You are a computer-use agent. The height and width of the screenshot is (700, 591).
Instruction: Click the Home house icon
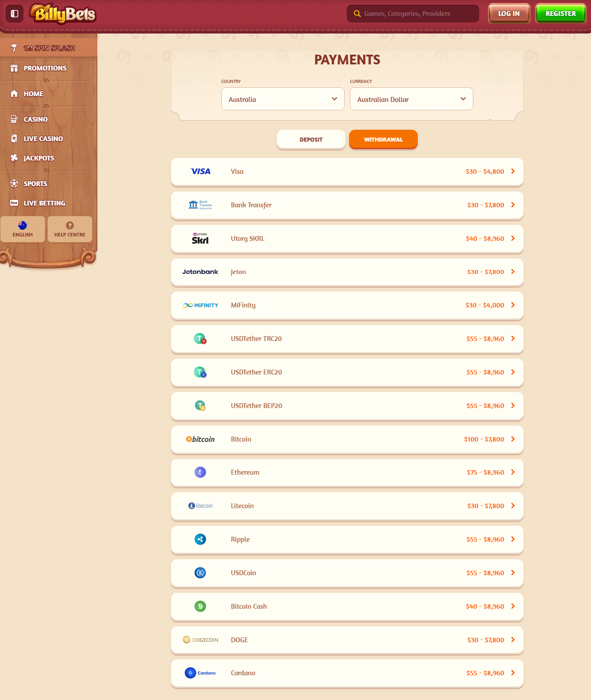pyautogui.click(x=14, y=94)
